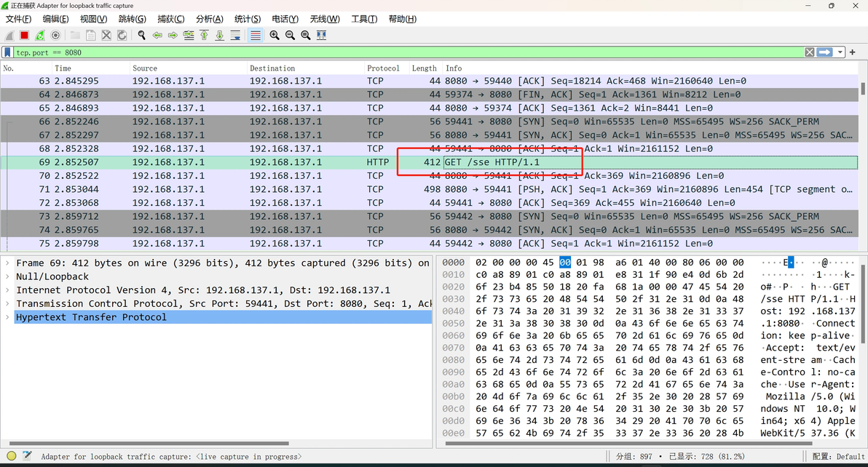Zoom in on the main window text
Viewport: 868px width, 467px height.
275,36
